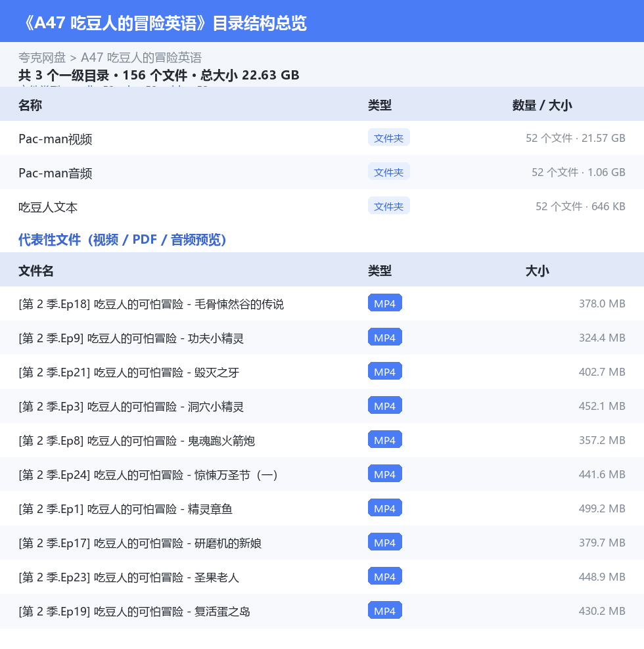
Task: Click the 324.4 MB size value
Action: (x=602, y=338)
